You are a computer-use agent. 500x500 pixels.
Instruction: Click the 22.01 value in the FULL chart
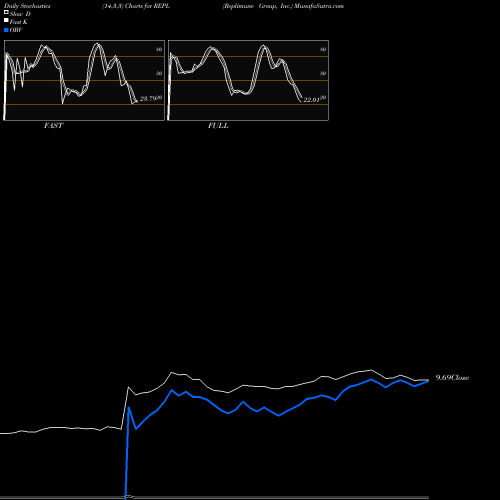(x=312, y=100)
